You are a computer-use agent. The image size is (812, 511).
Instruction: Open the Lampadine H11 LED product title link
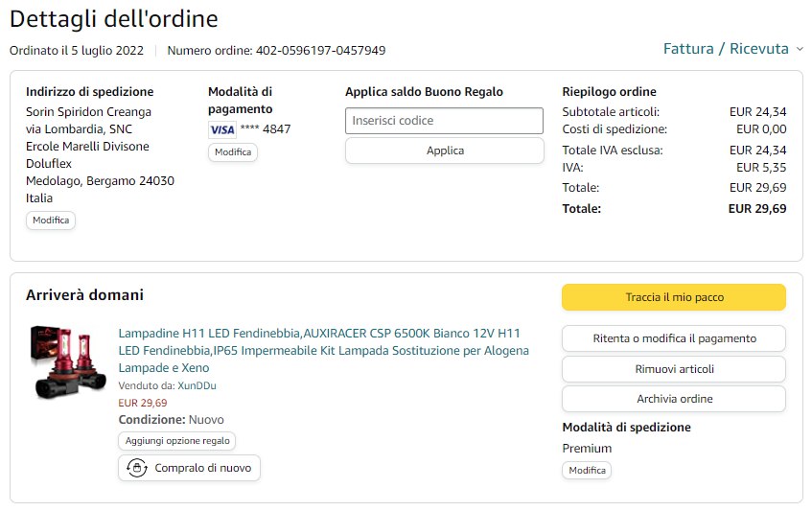pyautogui.click(x=323, y=350)
